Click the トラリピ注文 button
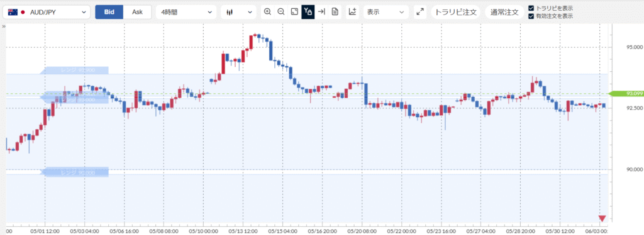Viewport: 644px width, 235px height. pyautogui.click(x=456, y=12)
